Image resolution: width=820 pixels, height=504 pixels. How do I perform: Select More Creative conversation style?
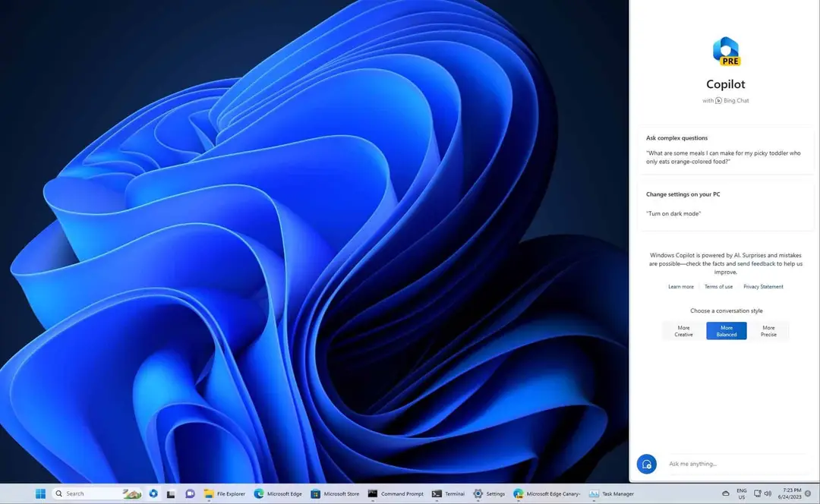pos(683,331)
